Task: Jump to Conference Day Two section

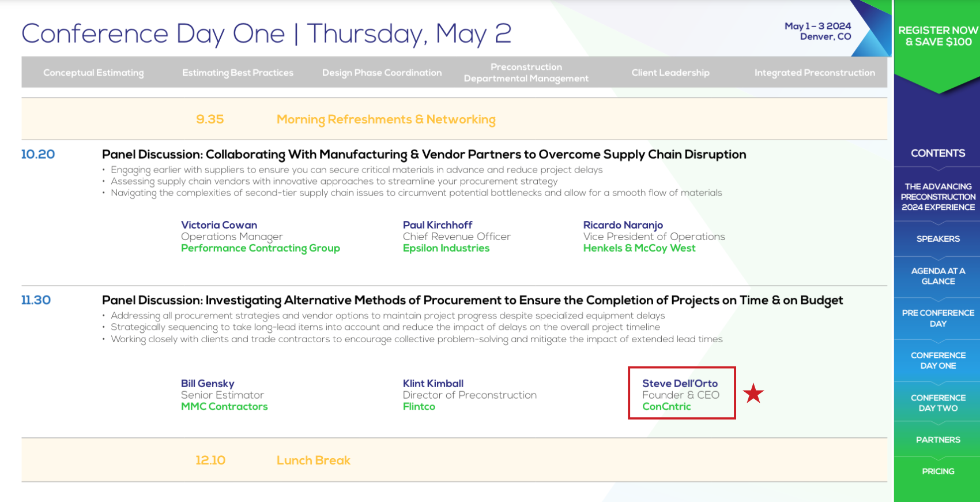Action: click(x=937, y=403)
